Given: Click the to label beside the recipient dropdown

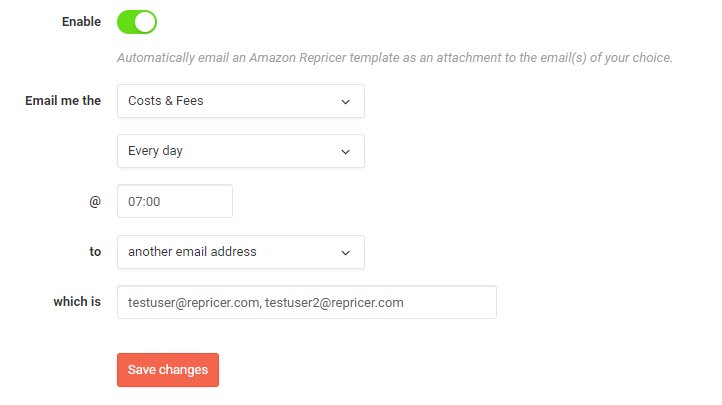Looking at the screenshot, I should click(x=95, y=252).
